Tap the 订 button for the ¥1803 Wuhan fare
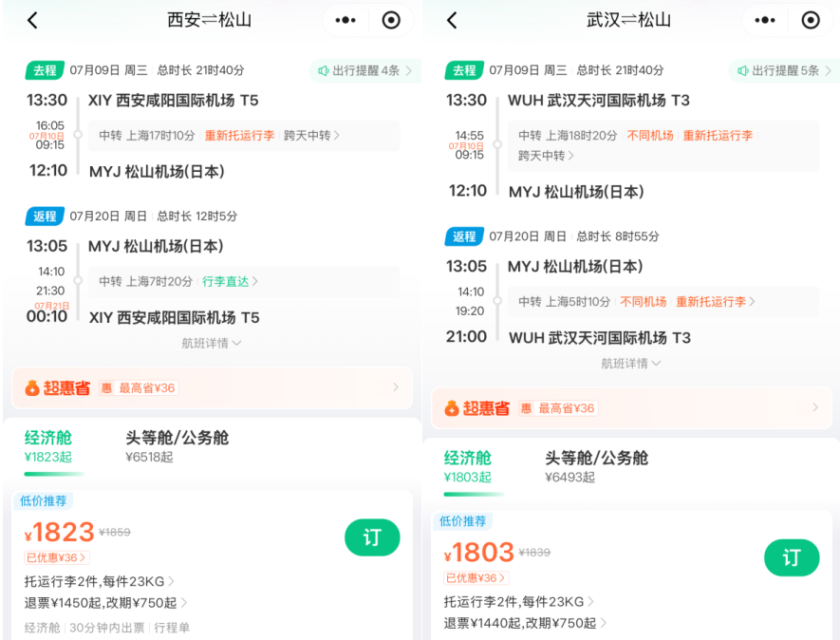 tap(792, 558)
